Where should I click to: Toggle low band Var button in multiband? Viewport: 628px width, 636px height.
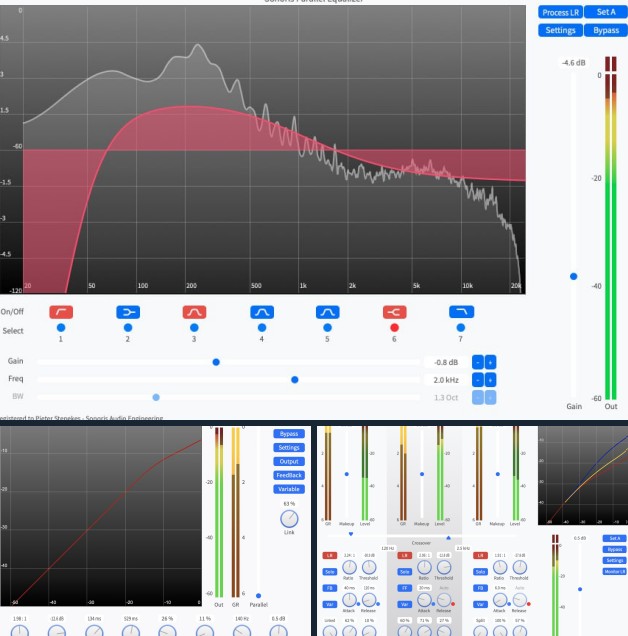pos(329,604)
